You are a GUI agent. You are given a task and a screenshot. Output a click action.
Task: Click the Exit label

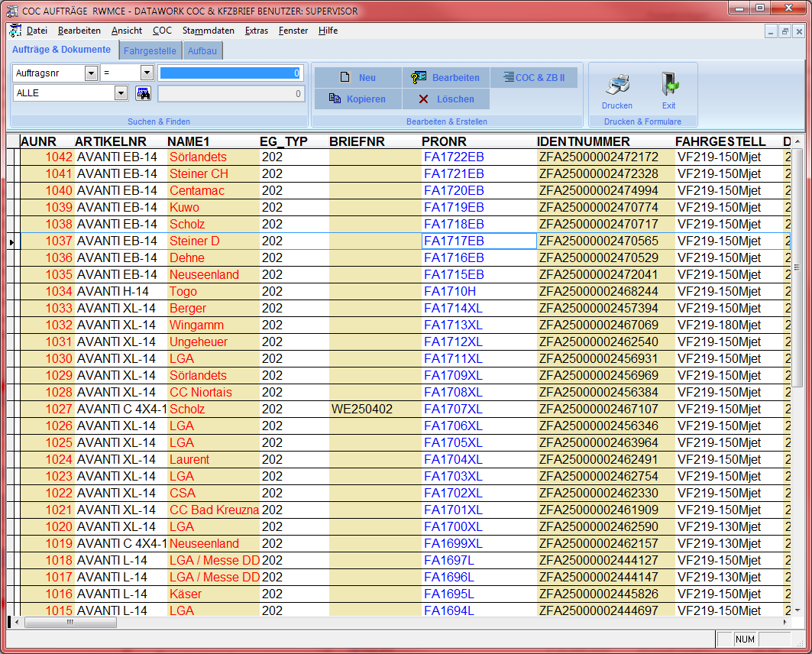coord(668,105)
